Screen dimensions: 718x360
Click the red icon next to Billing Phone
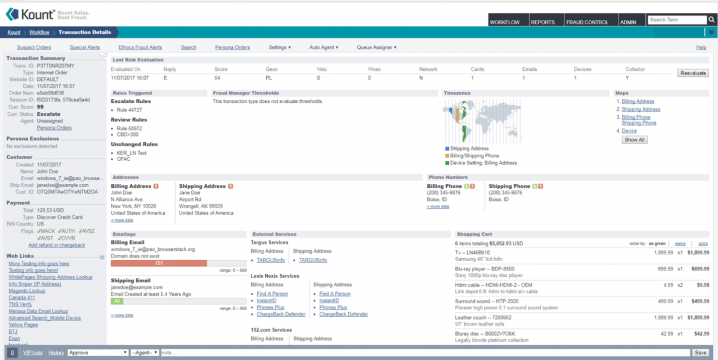point(473,186)
